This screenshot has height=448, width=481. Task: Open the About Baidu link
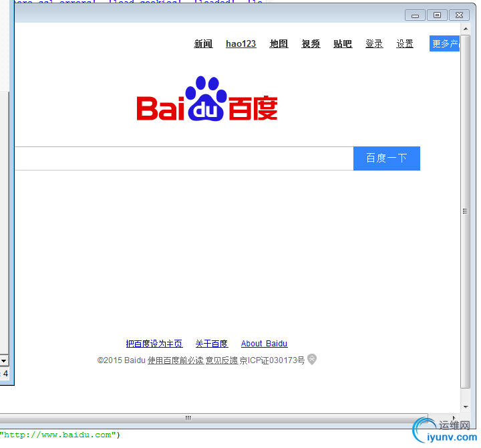tap(264, 344)
